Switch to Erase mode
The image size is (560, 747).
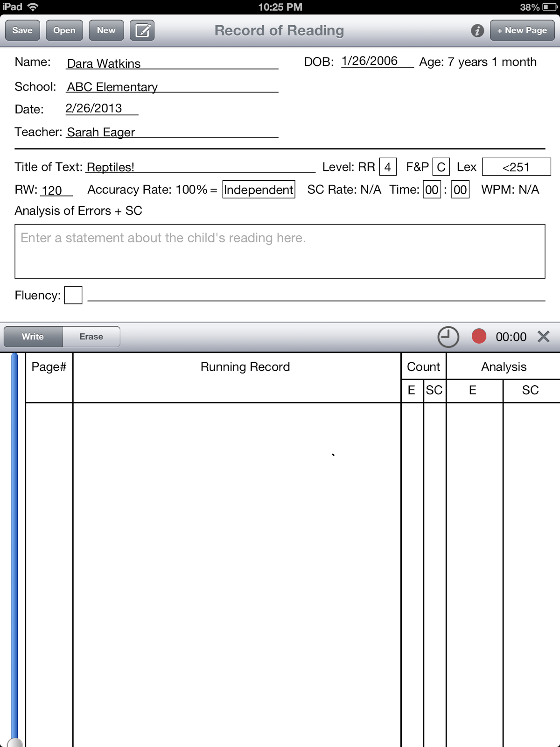coord(91,337)
